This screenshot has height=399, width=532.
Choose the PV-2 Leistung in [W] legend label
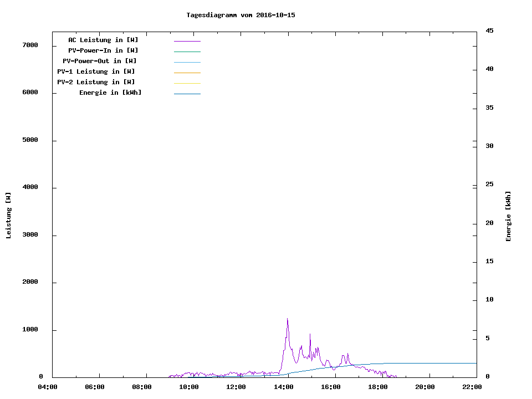96,82
